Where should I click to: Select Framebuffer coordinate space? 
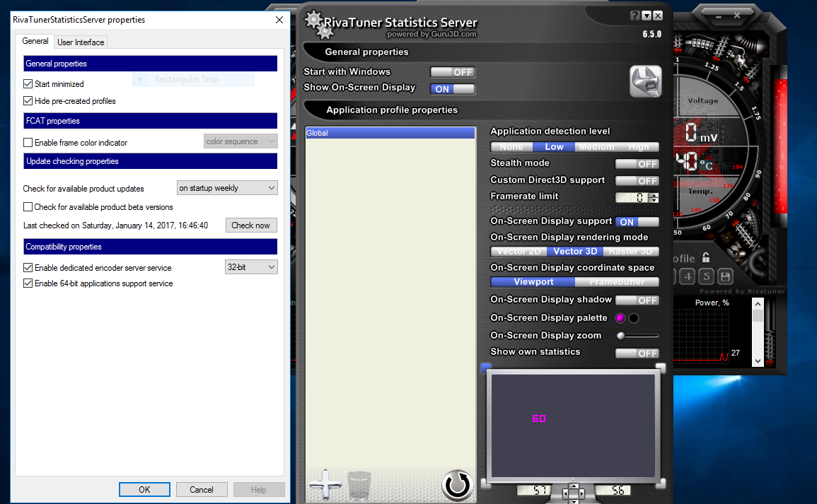click(617, 281)
